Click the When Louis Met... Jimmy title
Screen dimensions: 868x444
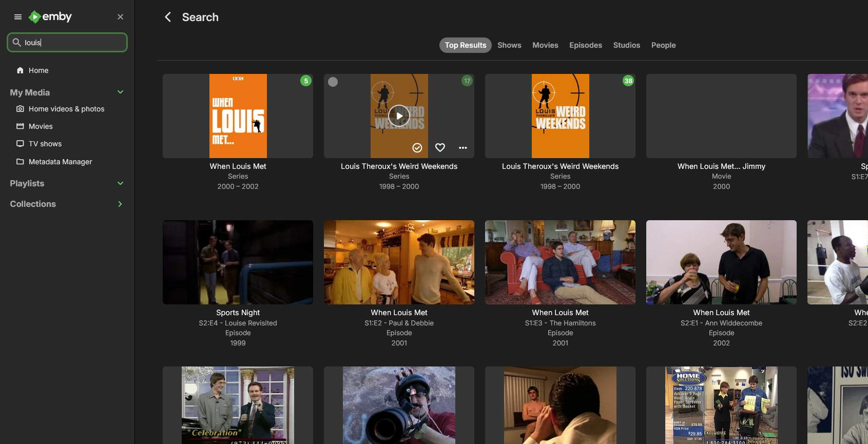coord(721,166)
